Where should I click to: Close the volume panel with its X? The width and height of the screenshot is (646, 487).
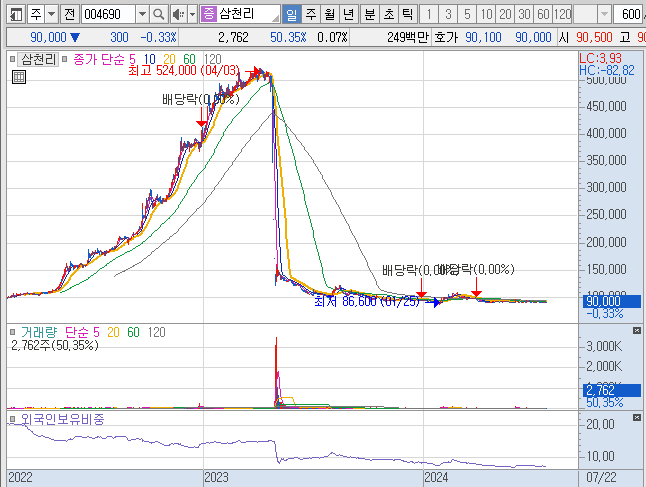pyautogui.click(x=637, y=330)
